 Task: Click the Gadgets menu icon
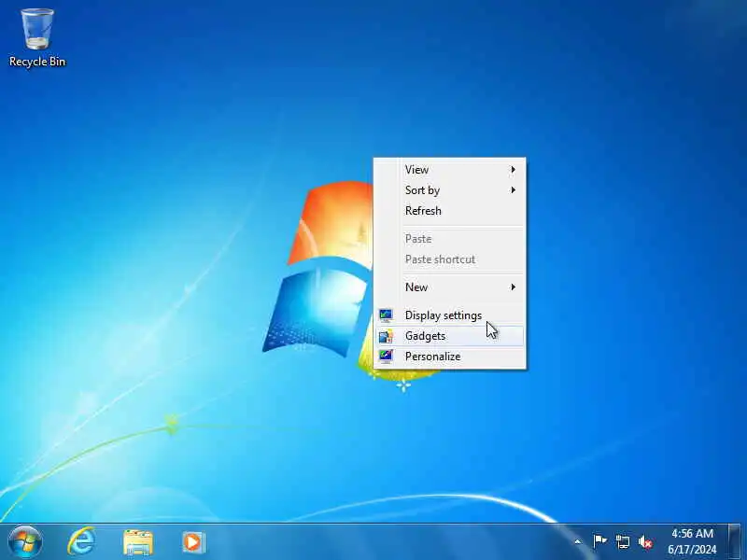[386, 336]
